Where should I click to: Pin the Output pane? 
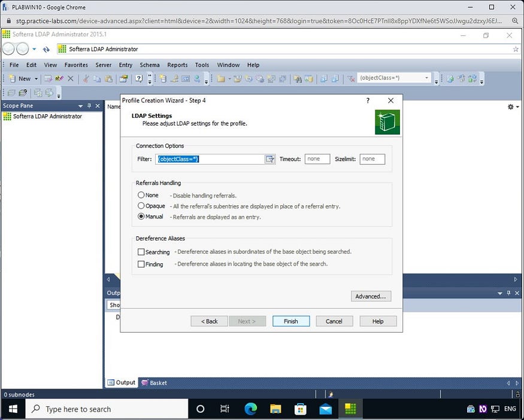508,293
